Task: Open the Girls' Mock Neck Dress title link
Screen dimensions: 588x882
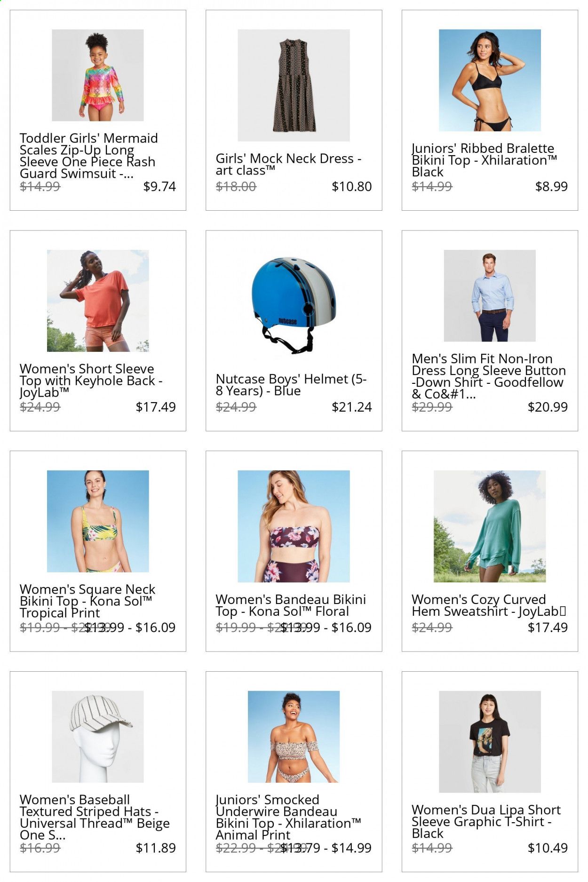Action: coord(289,164)
